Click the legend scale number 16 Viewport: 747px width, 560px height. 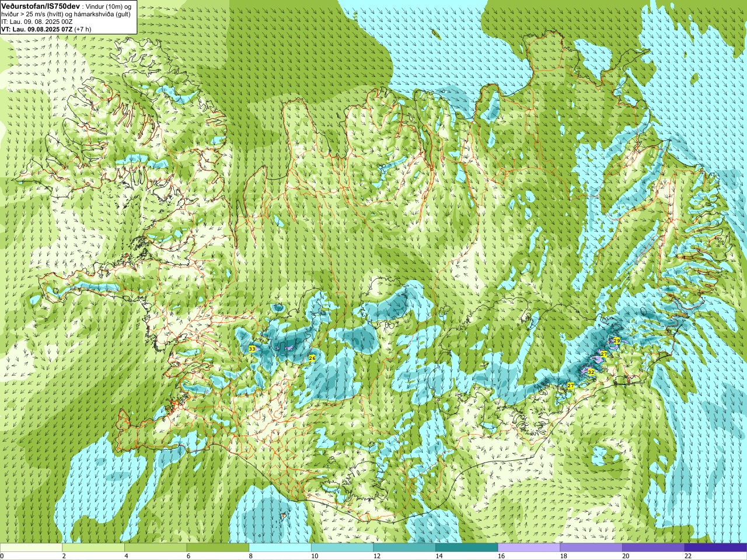tap(501, 556)
